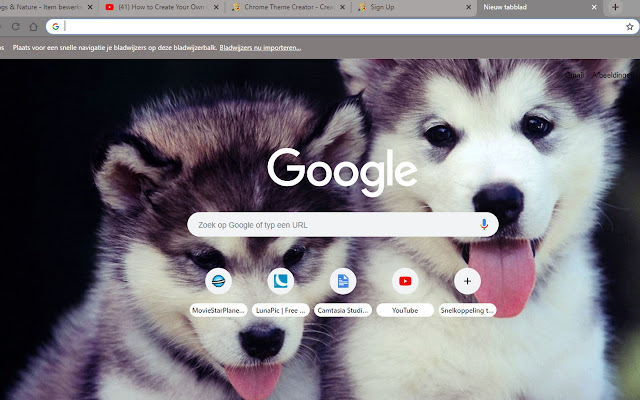Open the Gmail link
640x400 pixels.
click(574, 75)
